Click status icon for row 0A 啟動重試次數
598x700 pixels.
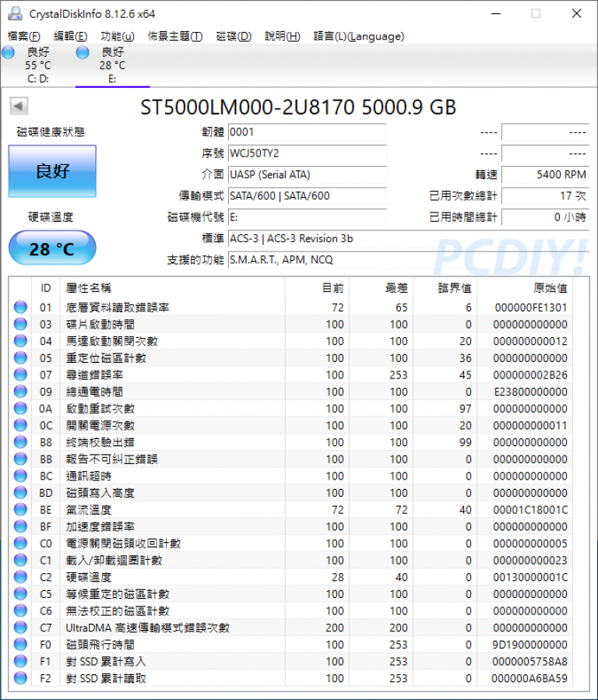[x=20, y=409]
